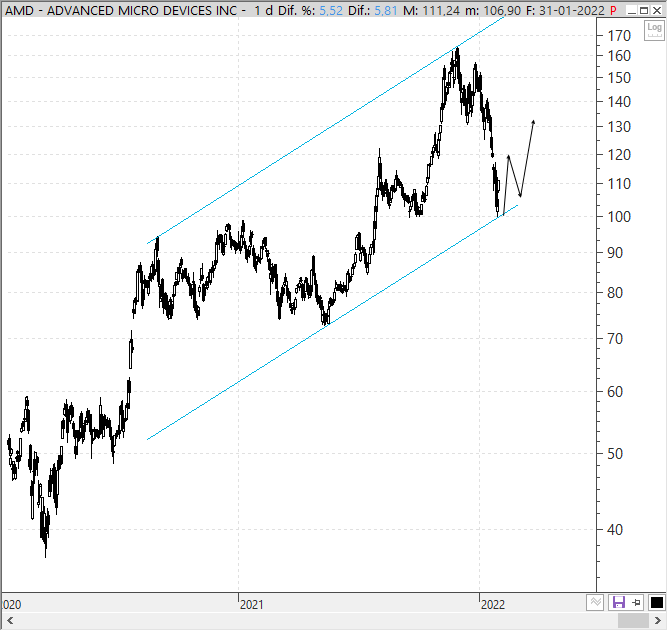This screenshot has height=631, width=668.
Task: Click the 120 price axis label
Action: [x=619, y=155]
